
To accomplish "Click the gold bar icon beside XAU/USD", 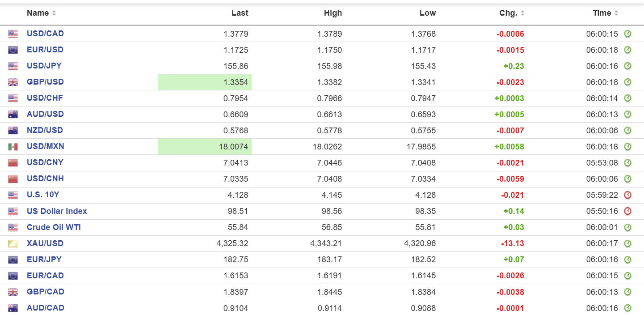I will pos(13,244).
